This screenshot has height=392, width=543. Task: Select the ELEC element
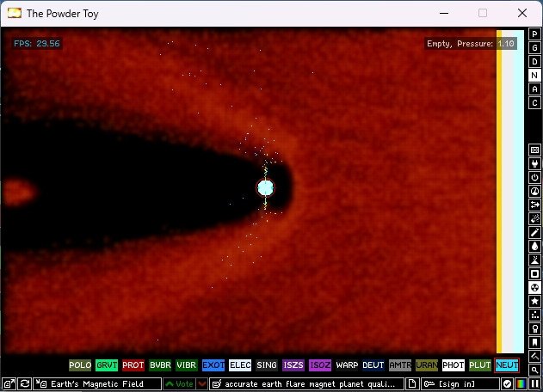pos(240,365)
